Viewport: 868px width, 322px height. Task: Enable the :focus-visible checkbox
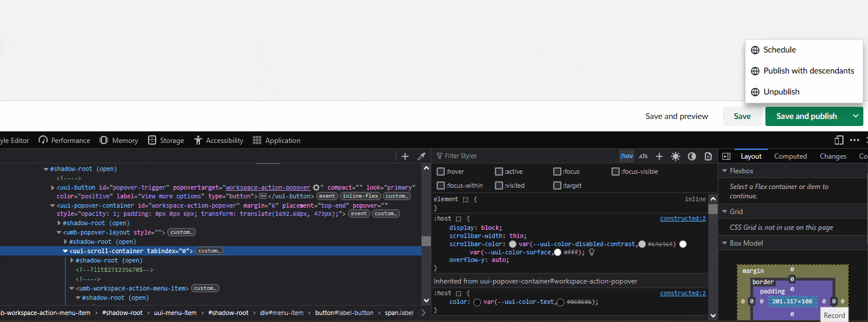[x=616, y=171]
